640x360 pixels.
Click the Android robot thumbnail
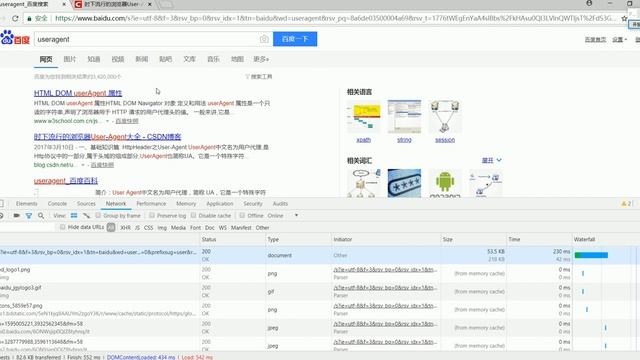click(x=445, y=183)
